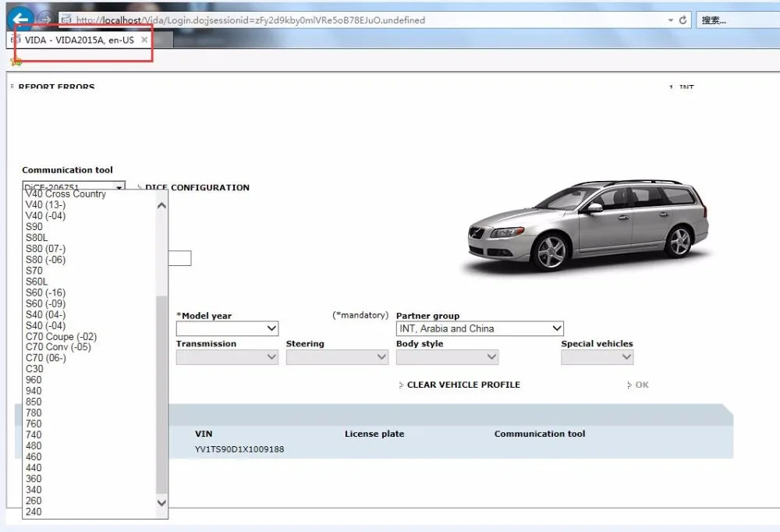Choose C70 (06-) model
The height and width of the screenshot is (532, 780).
(46, 357)
